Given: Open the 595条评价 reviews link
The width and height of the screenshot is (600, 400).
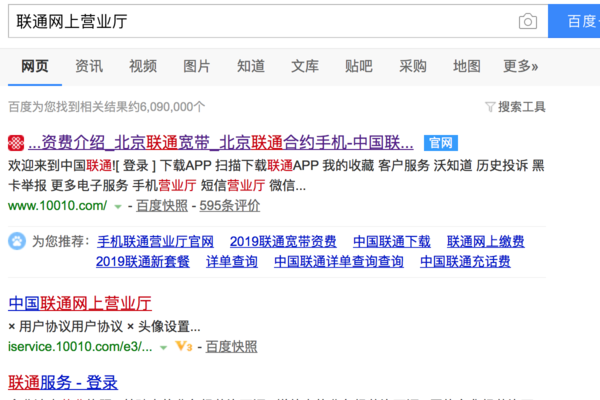Looking at the screenshot, I should [x=230, y=206].
